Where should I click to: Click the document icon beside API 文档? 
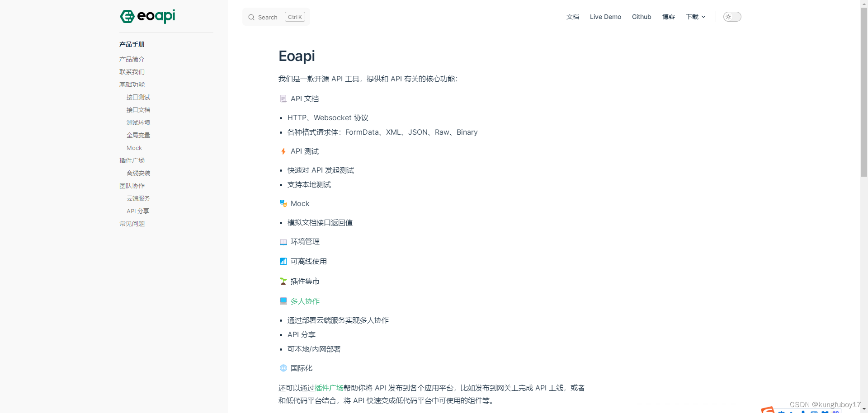[x=283, y=99]
